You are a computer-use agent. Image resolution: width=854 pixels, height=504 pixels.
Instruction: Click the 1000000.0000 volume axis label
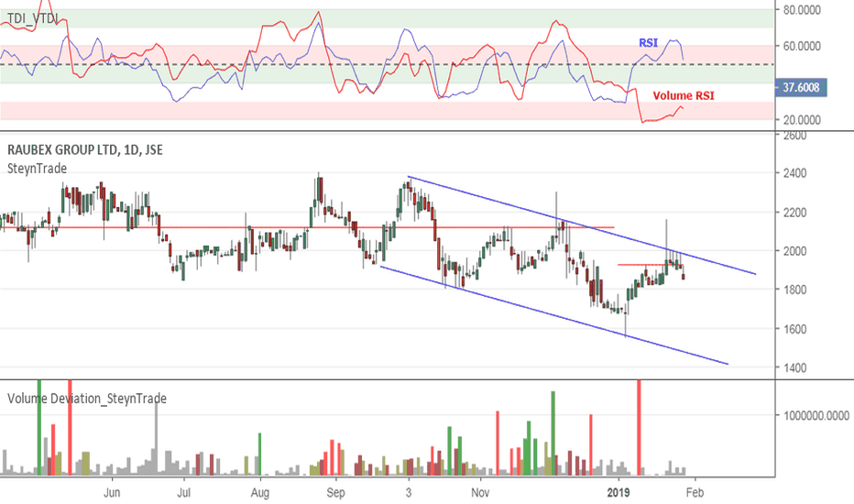816,416
